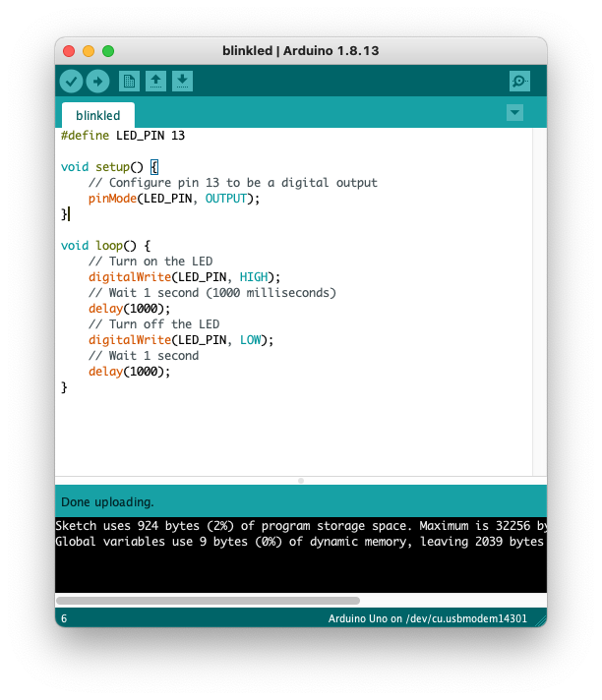Click the Done uploading status bar
This screenshot has height=700, width=602.
point(295,501)
